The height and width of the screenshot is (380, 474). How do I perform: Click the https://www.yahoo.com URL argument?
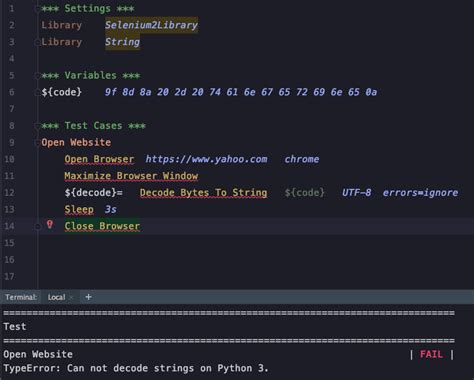pyautogui.click(x=206, y=159)
